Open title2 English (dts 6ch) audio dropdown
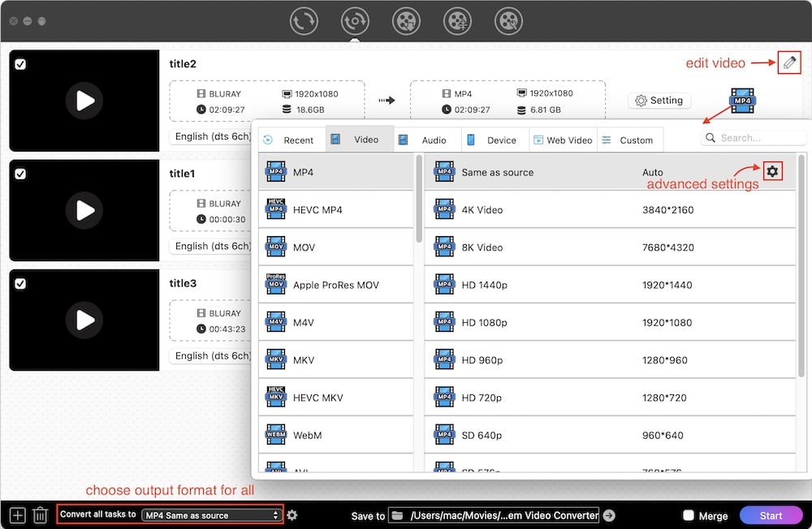The image size is (812, 529). tap(211, 136)
